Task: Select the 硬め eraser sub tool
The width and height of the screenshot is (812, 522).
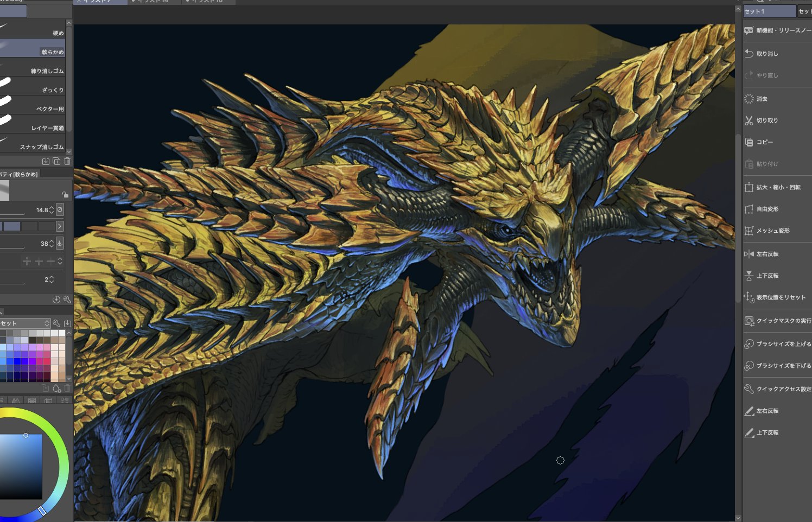Action: click(33, 29)
